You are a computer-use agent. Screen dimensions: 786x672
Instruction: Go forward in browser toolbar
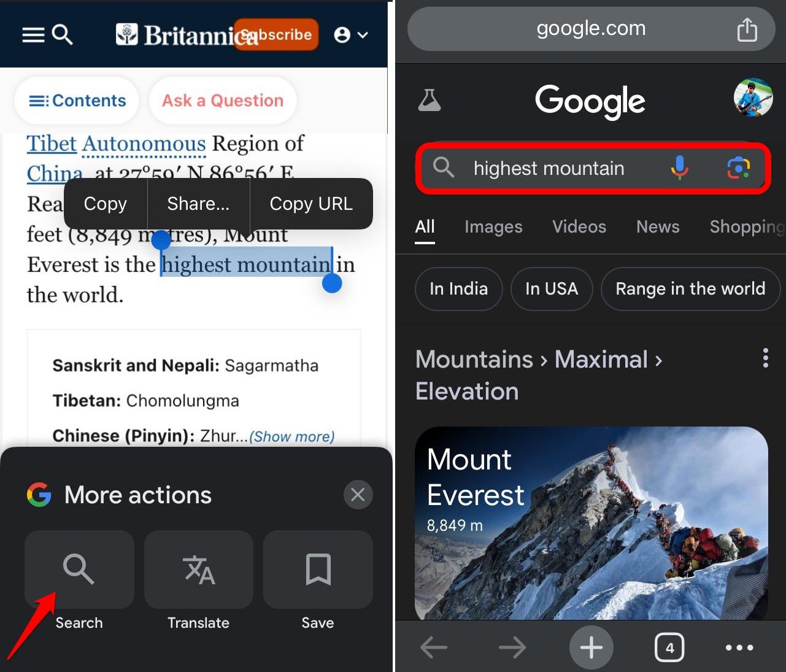512,647
